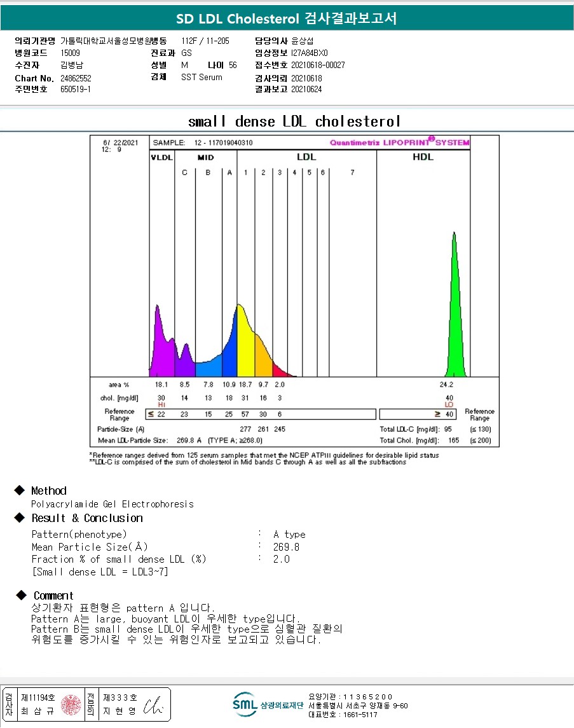The height and width of the screenshot is (728, 574).
Task: Click the red "HI" flag under VLDL
Action: [161, 405]
